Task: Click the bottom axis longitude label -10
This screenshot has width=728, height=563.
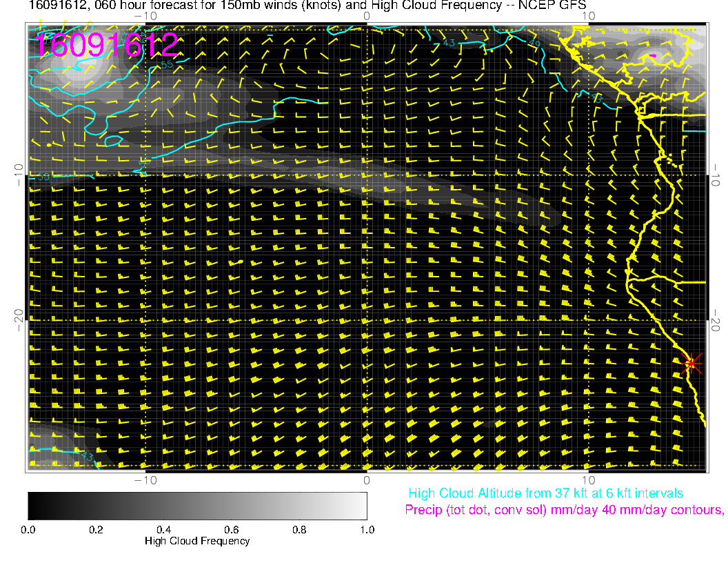Action: (x=145, y=480)
